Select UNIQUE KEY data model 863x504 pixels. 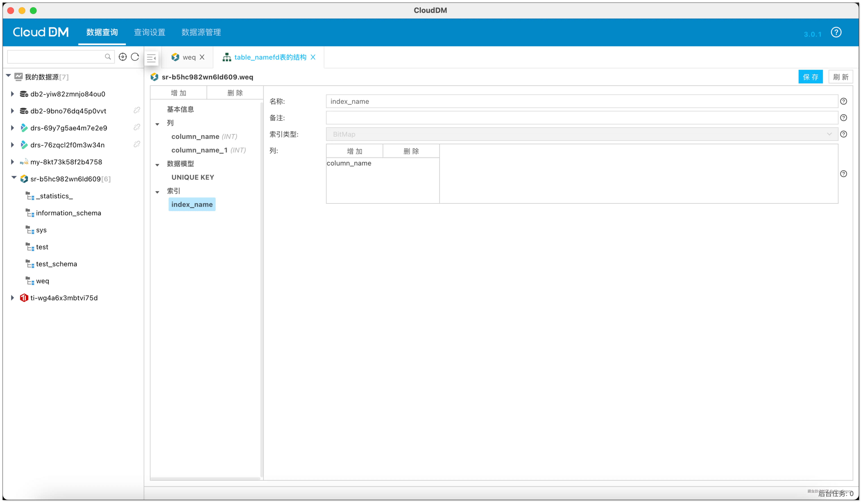[193, 177]
